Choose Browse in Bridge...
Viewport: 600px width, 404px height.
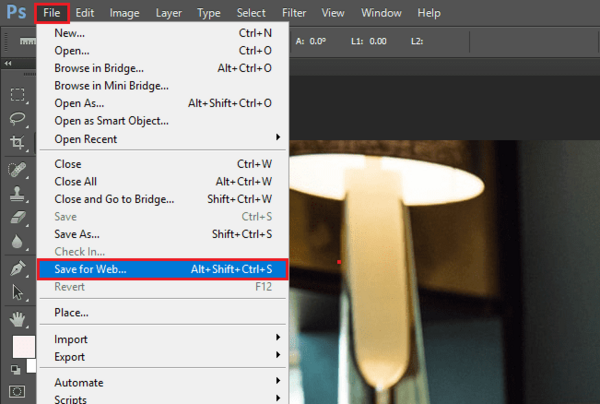pyautogui.click(x=163, y=68)
